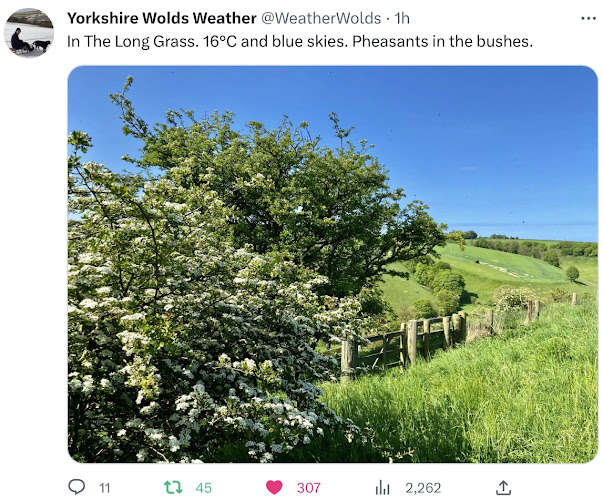Open Yorkshire Wolds Weather profile avatar

coord(29,33)
